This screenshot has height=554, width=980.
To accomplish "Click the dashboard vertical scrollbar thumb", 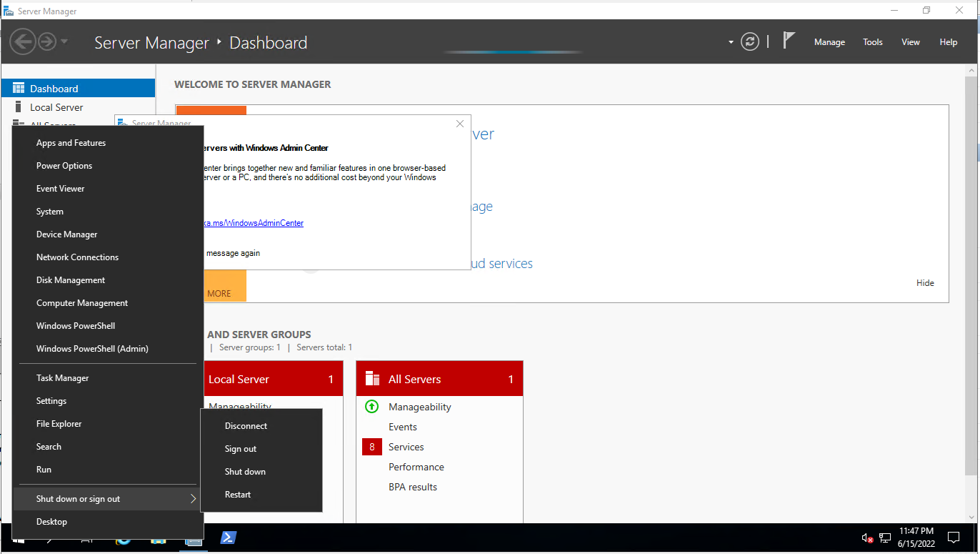I will click(x=971, y=275).
